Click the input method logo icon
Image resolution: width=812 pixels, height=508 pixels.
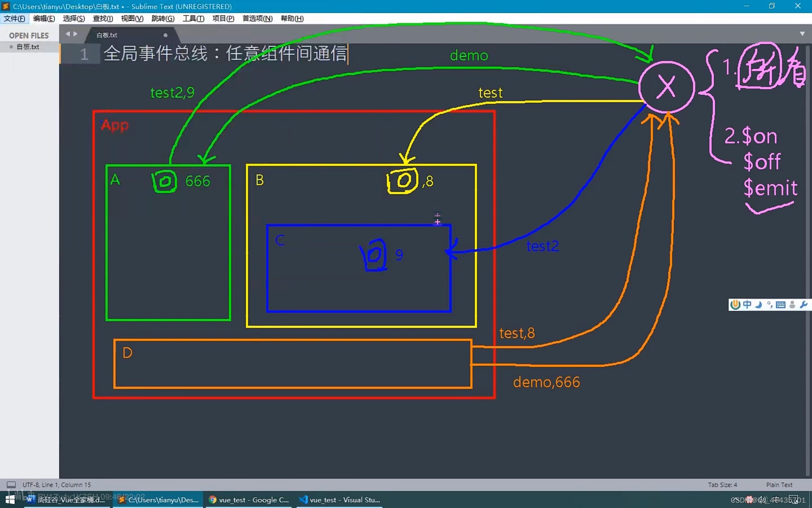pyautogui.click(x=736, y=304)
